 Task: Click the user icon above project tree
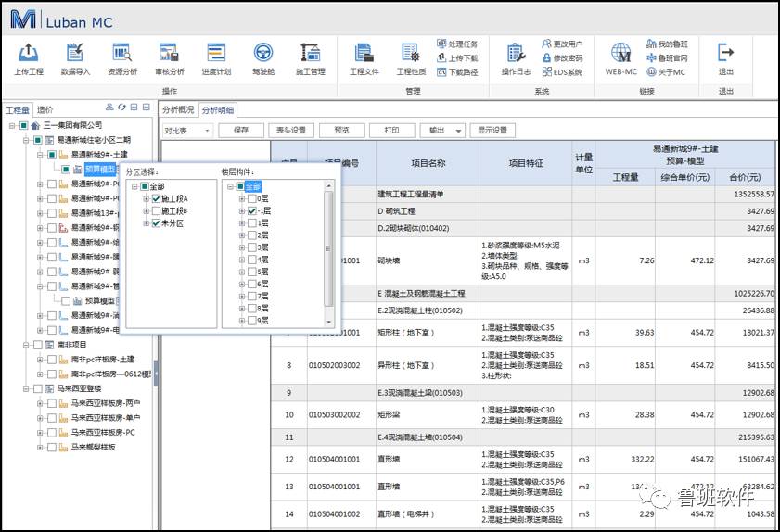coord(109,107)
